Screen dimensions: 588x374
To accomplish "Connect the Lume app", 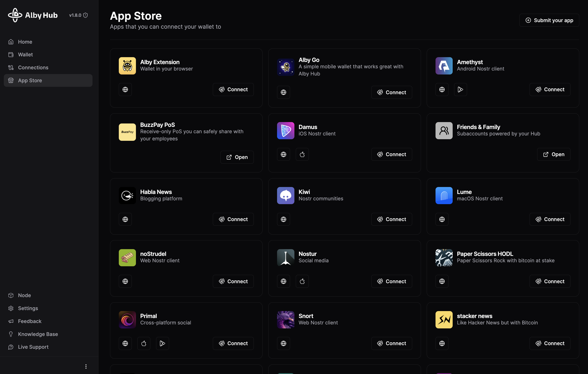I will 550,219.
